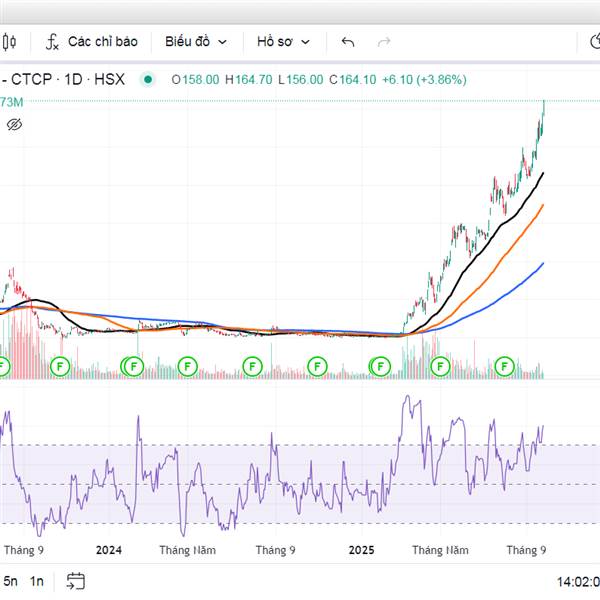Expand the Hồ sơ dropdown
The image size is (600, 600).
click(x=283, y=42)
